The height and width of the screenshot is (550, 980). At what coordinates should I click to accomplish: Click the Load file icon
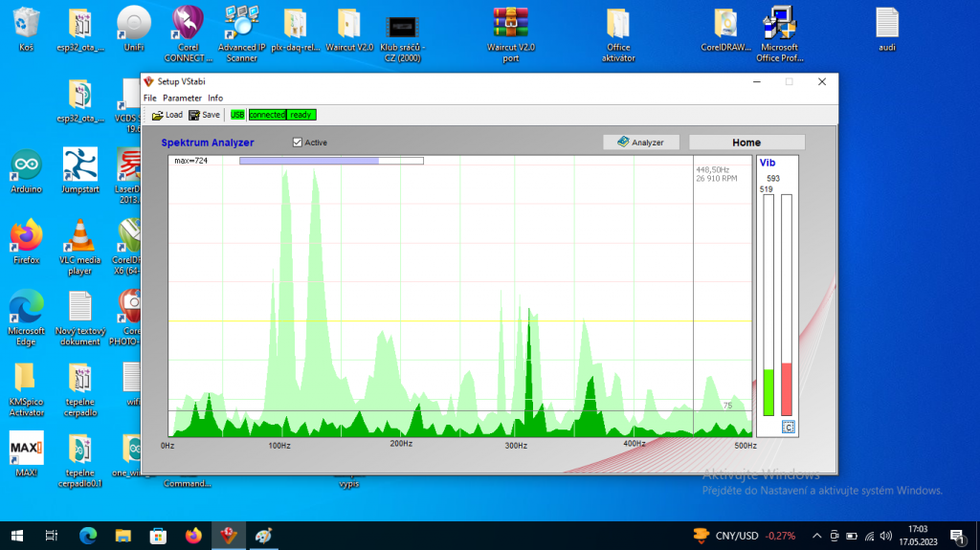158,115
